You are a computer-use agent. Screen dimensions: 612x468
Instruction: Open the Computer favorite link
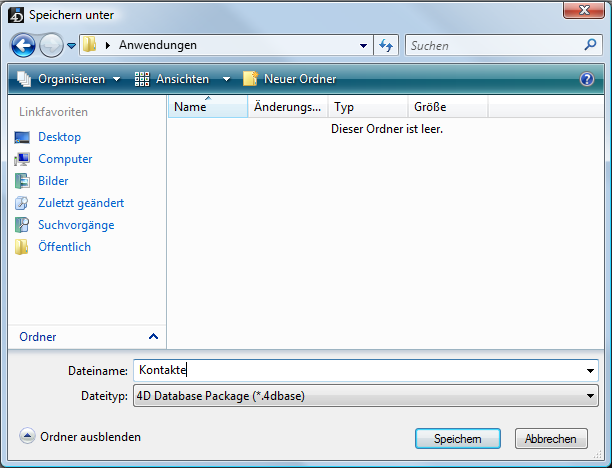(65, 159)
